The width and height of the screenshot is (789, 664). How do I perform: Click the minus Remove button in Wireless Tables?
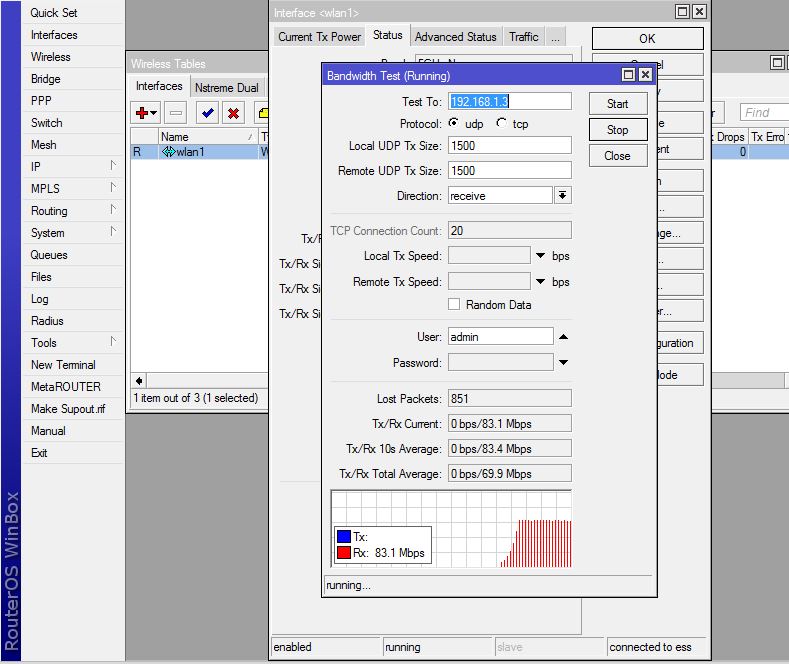[x=176, y=113]
